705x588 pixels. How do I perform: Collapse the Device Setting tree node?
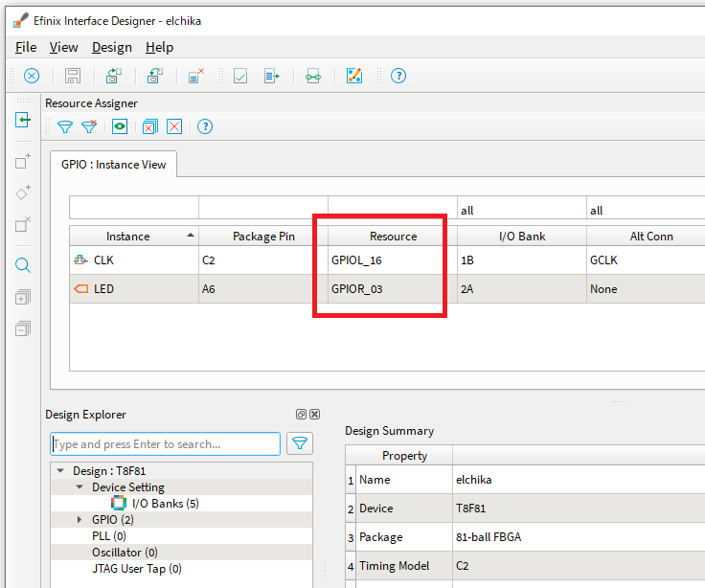point(80,486)
